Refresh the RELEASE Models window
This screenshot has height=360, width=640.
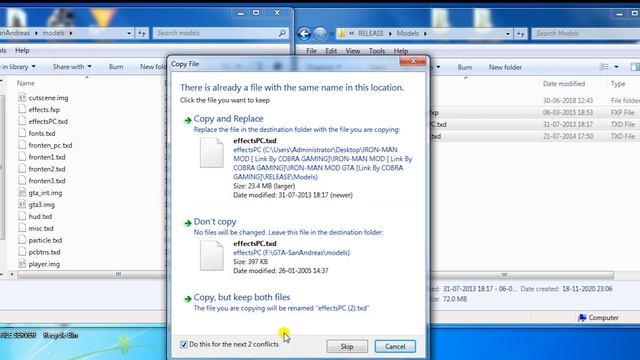(520, 33)
